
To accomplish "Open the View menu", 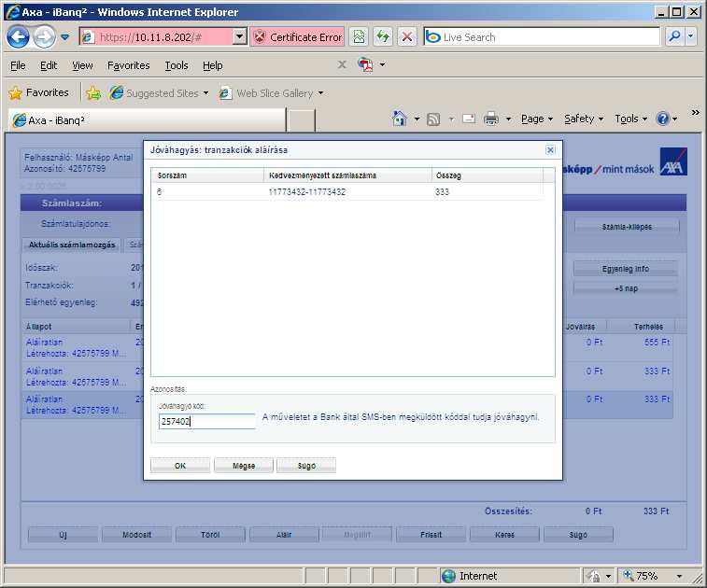I will (82, 65).
